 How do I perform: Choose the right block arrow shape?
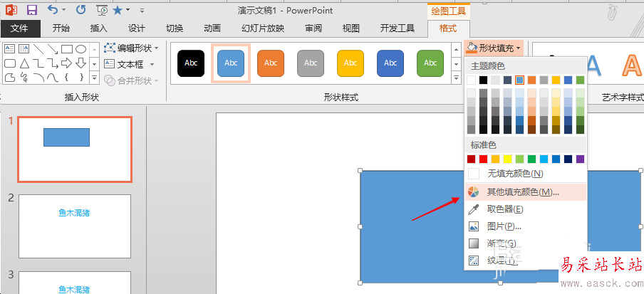coord(67,63)
